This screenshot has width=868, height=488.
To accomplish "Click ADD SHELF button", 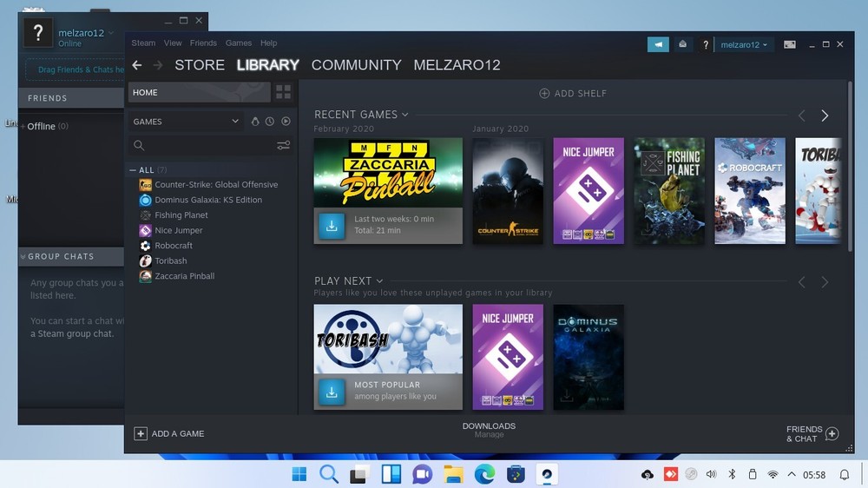I will (x=573, y=93).
